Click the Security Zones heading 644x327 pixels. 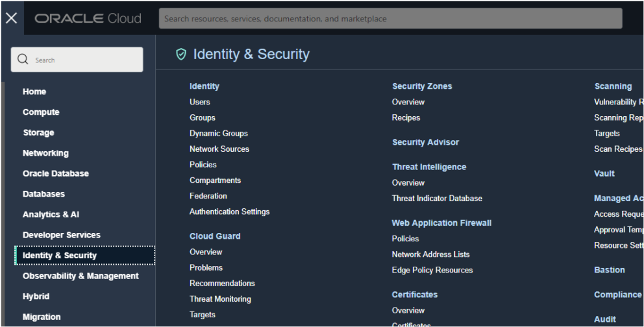[x=422, y=86]
